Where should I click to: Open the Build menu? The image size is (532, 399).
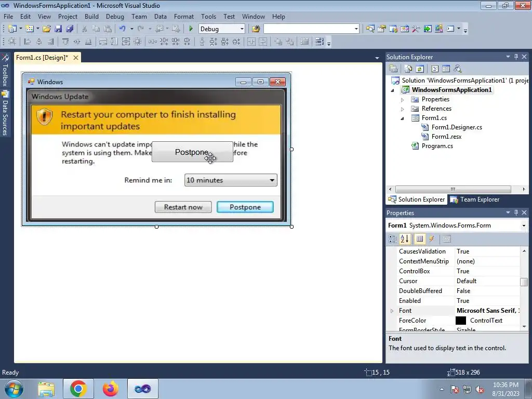tap(91, 16)
